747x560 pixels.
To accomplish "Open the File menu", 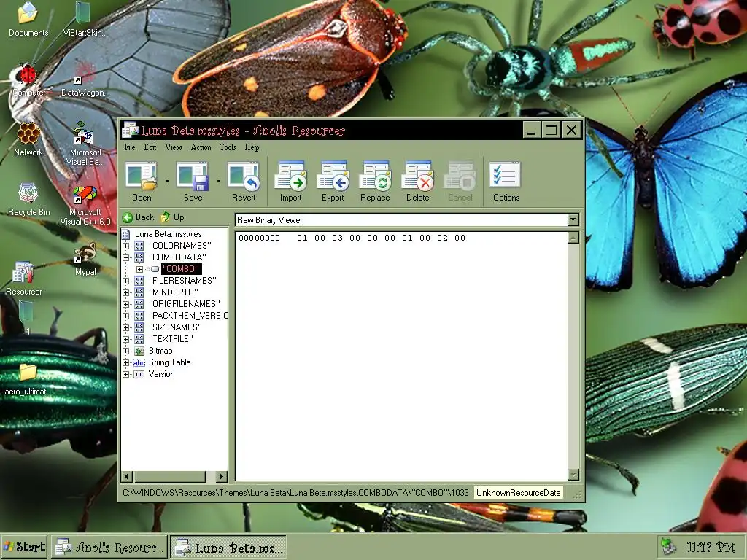I will tap(130, 147).
